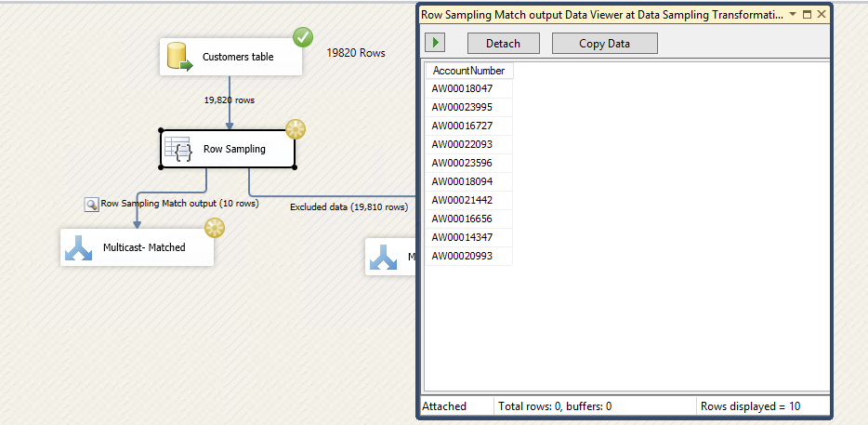Click the yellow running spinner on Multicast- Matched
868x425 pixels.
click(x=215, y=228)
